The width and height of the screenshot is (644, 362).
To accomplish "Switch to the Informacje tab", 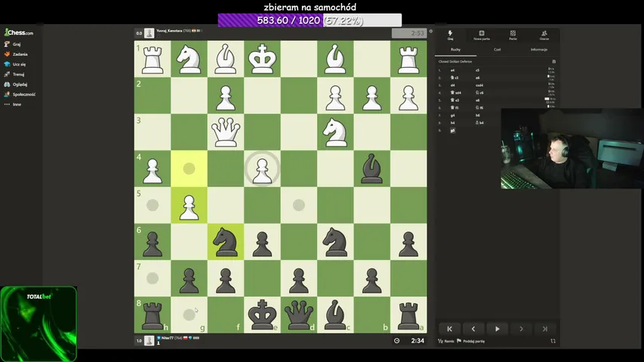I will pyautogui.click(x=539, y=50).
